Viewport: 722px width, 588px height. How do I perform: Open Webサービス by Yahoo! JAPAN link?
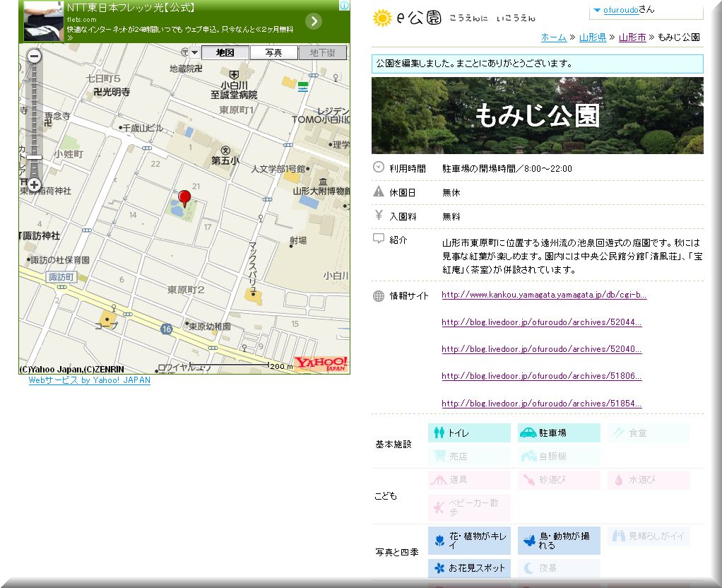(x=89, y=380)
